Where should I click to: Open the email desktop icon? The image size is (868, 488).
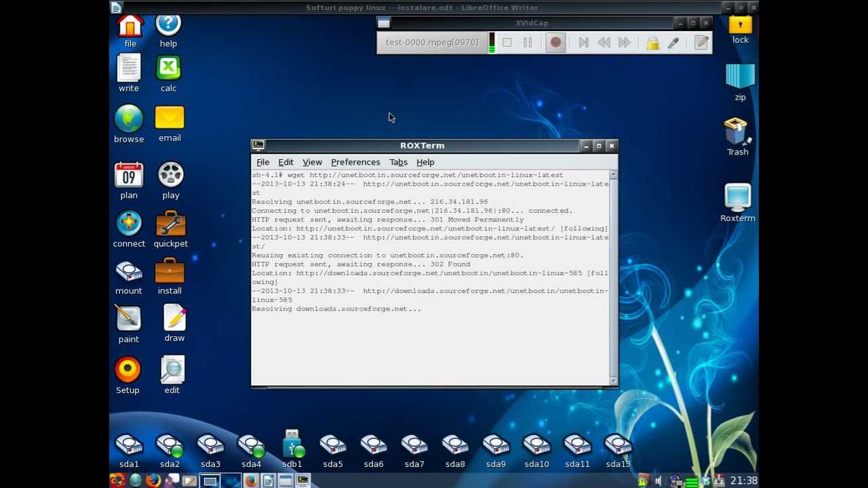pos(170,123)
